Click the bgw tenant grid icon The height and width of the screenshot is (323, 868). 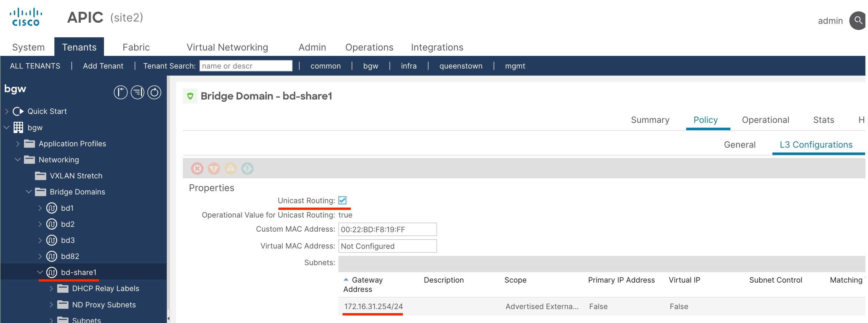(18, 128)
